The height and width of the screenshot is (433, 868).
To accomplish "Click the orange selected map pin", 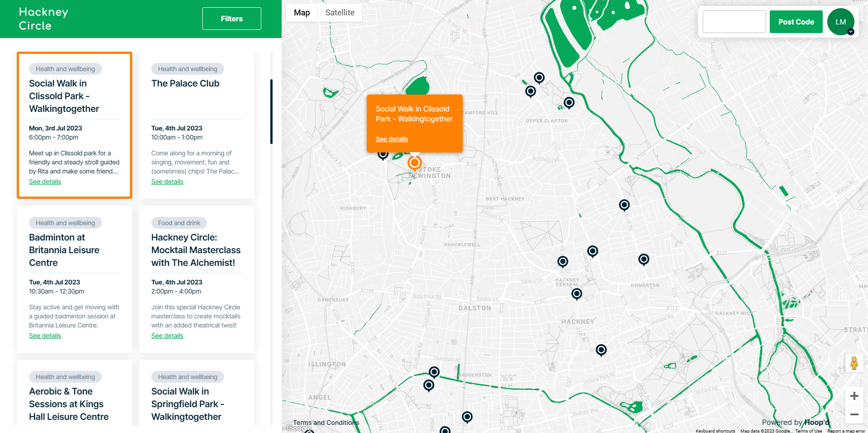I will (x=414, y=163).
